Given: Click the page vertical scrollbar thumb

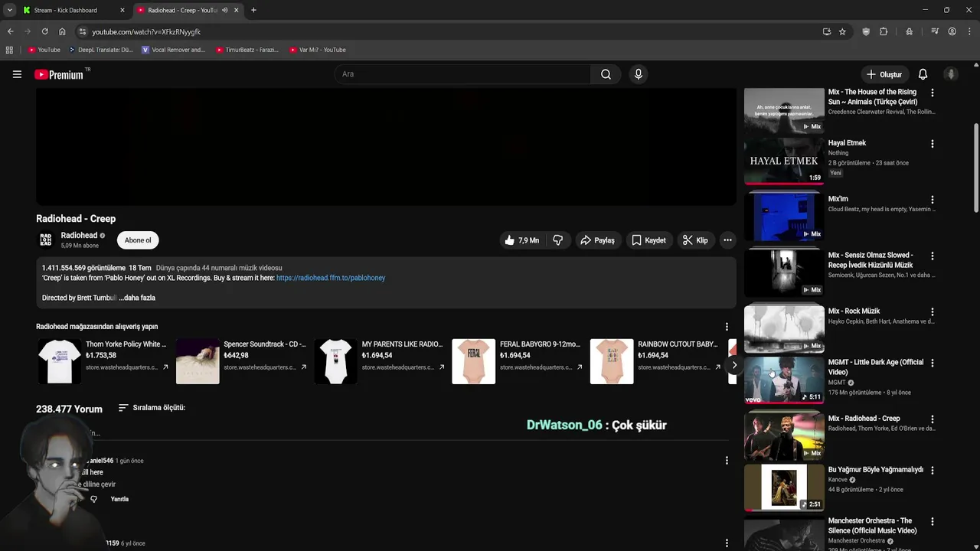Looking at the screenshot, I should click(975, 167).
